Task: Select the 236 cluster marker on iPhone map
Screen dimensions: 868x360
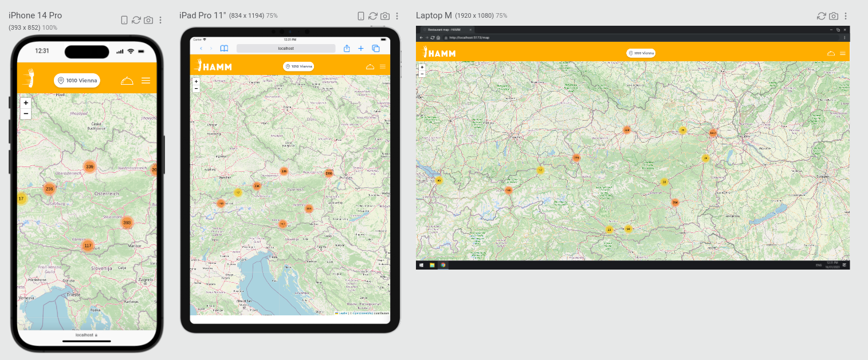Action: tap(49, 189)
